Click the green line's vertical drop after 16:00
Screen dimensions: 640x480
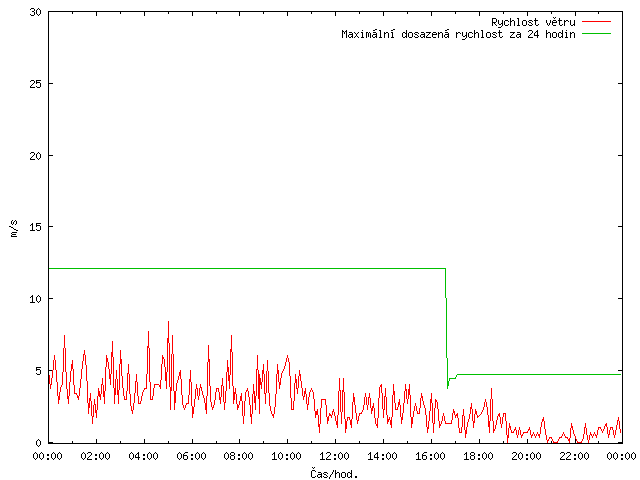click(x=447, y=327)
